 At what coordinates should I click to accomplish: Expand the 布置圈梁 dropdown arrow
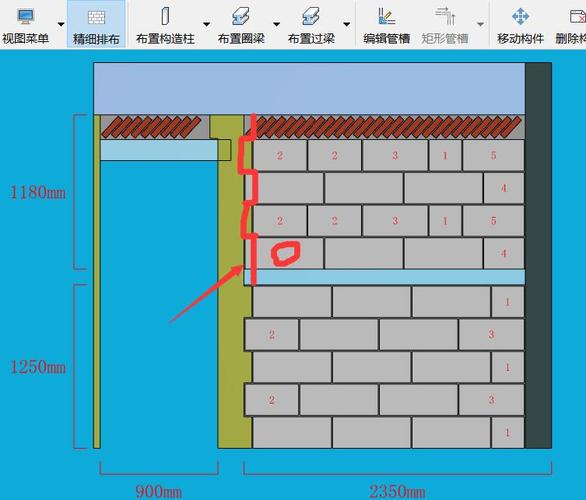point(277,24)
